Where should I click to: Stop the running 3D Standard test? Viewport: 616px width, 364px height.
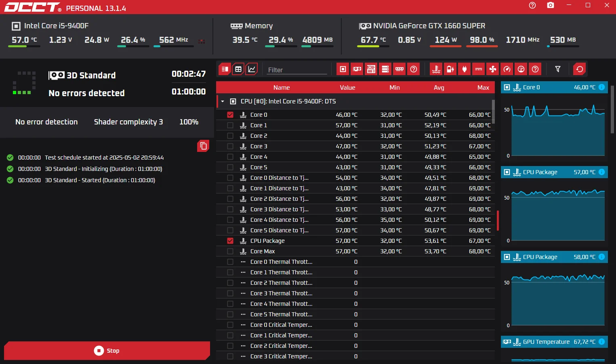107,351
